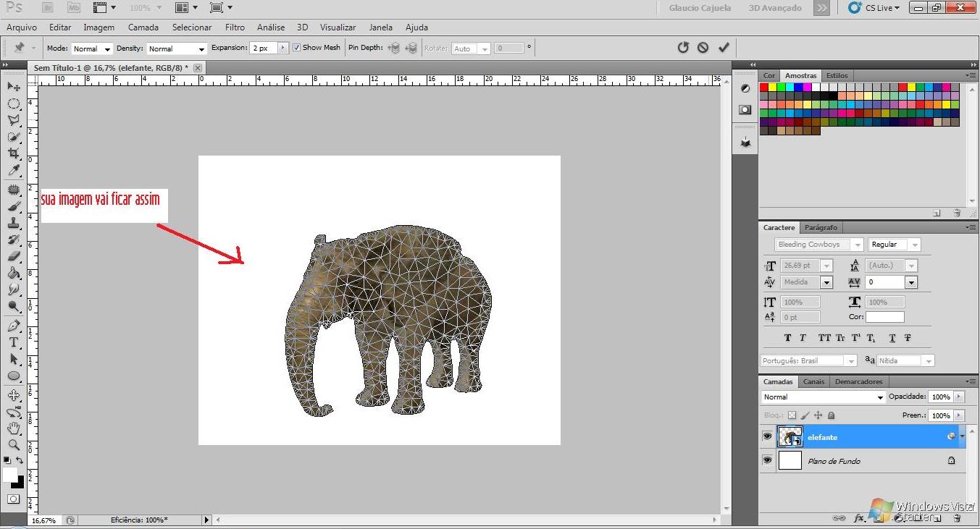Open the Preen. fill slider arrow
This screenshot has height=529, width=980.
click(960, 415)
